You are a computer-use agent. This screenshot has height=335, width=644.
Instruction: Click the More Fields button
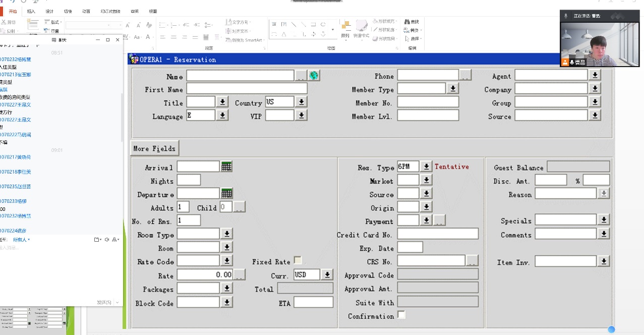pos(154,149)
